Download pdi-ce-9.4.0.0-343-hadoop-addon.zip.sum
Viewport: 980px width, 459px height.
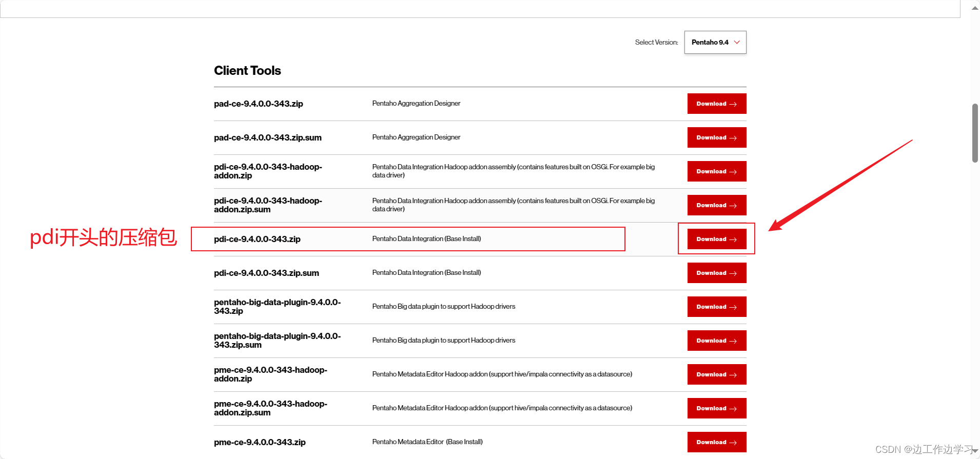tap(717, 205)
